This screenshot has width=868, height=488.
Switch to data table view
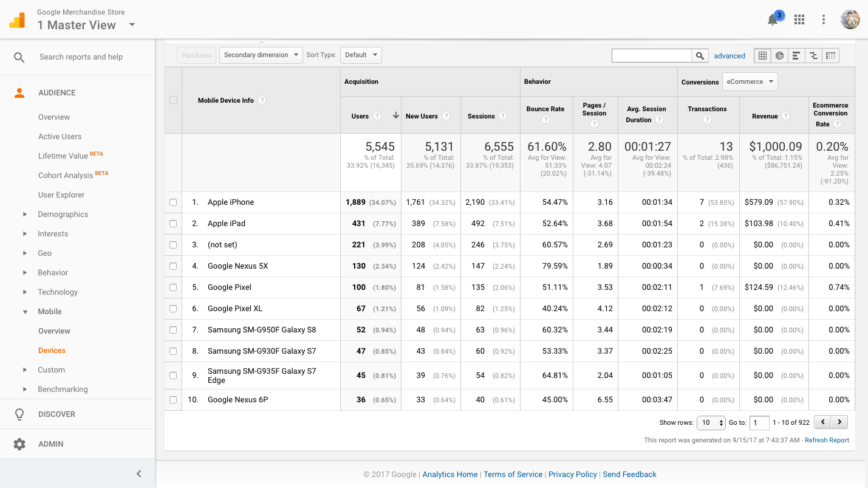tap(762, 56)
